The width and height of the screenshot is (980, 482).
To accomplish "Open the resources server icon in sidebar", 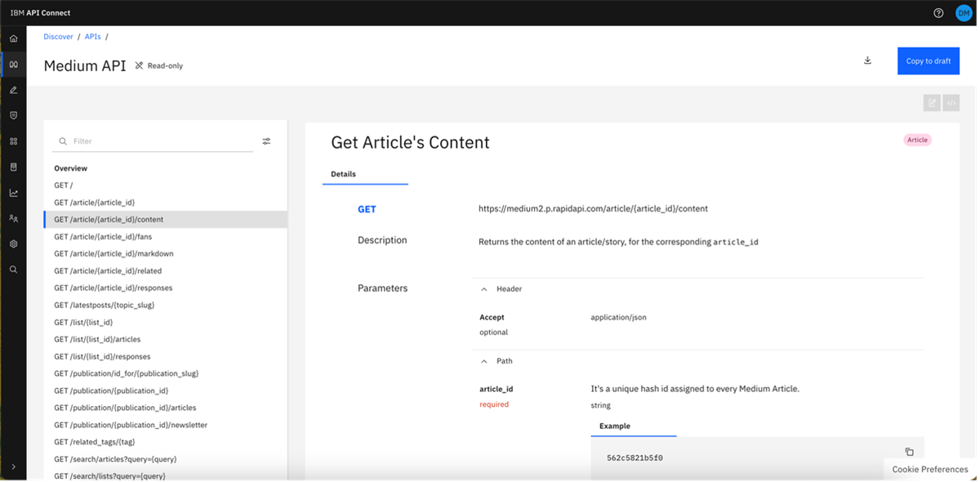I will [13, 167].
